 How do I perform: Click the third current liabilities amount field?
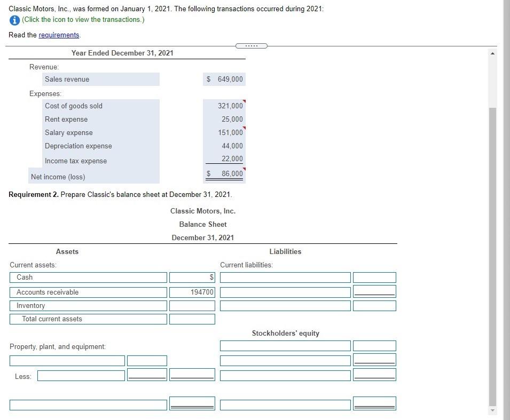375,306
